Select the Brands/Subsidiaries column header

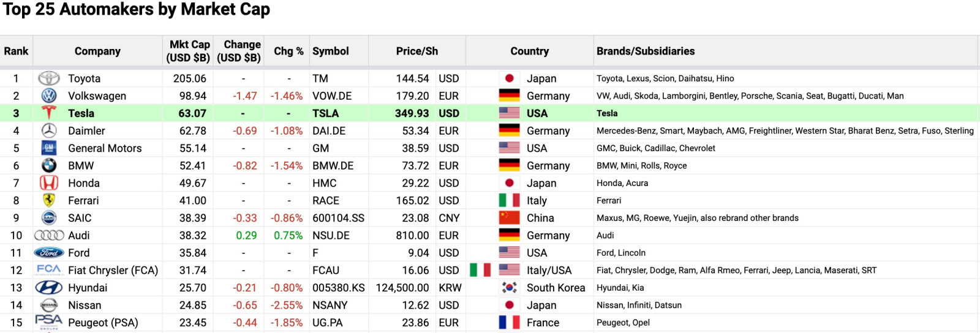(646, 51)
